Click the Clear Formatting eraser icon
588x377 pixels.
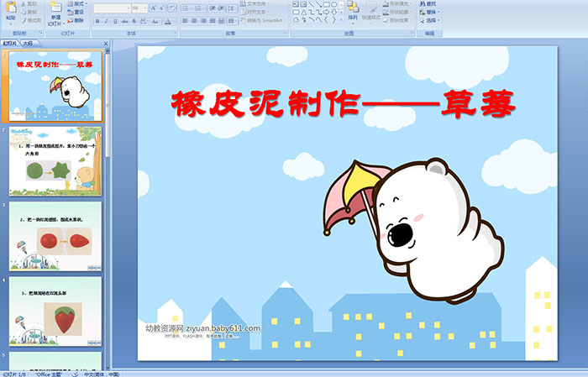click(172, 8)
